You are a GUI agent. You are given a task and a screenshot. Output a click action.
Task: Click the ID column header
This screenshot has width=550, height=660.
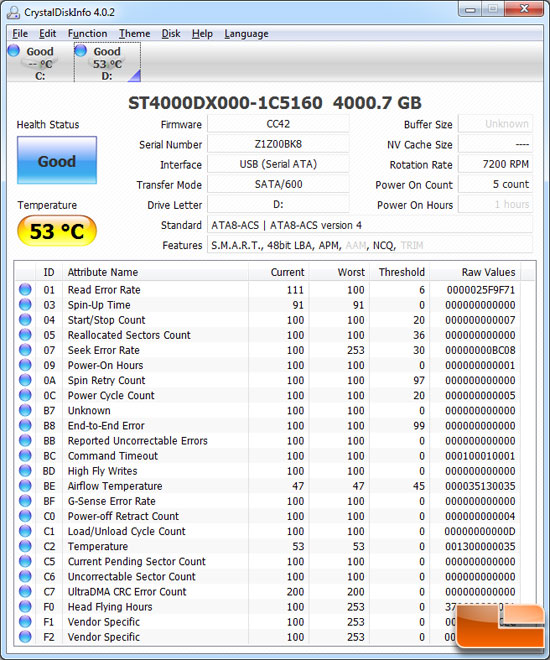click(x=49, y=272)
